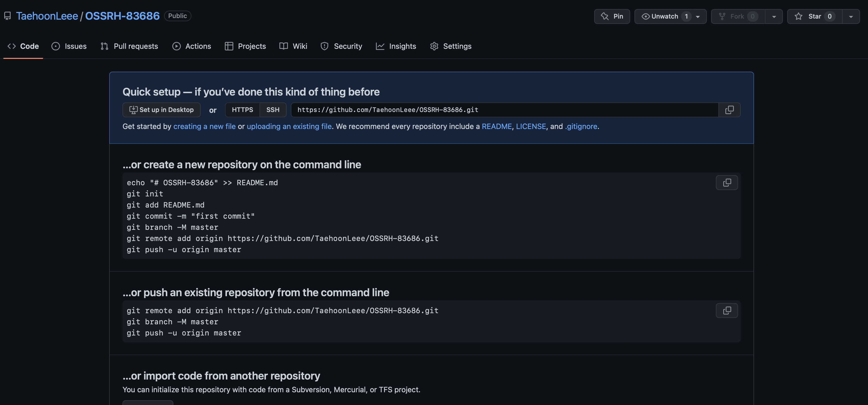Click the Projects table icon
The image size is (868, 405).
coord(229,46)
